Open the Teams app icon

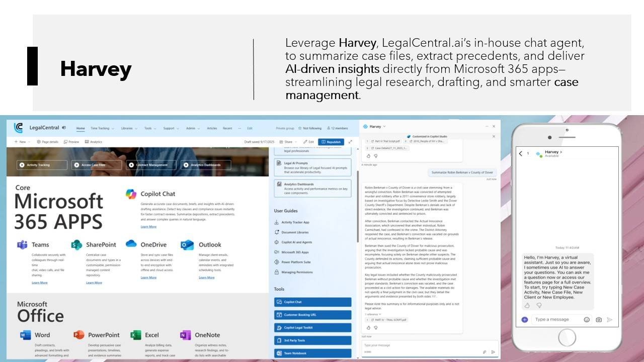point(22,245)
